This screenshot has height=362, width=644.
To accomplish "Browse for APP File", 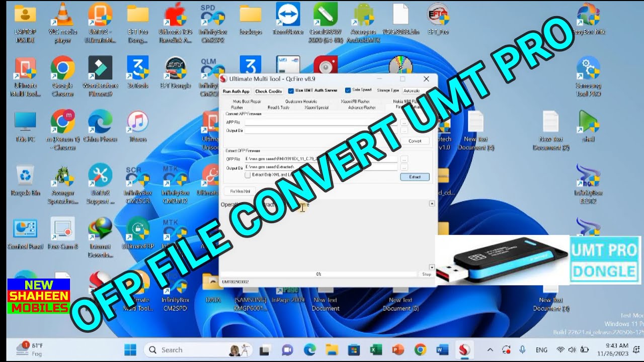I will 404,122.
